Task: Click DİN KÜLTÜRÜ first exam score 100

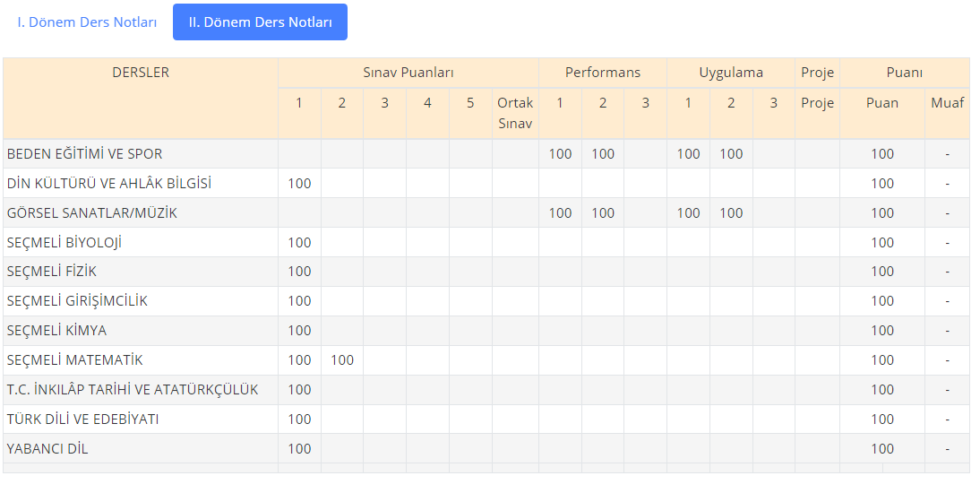Action: (299, 184)
